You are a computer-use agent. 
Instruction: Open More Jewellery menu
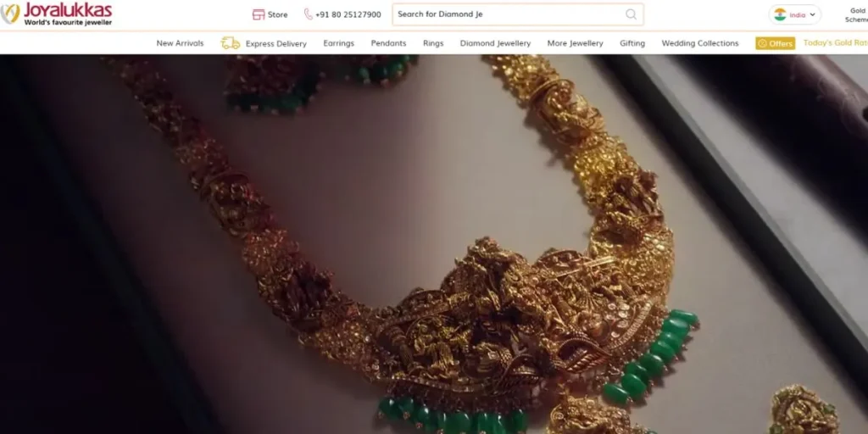(576, 43)
